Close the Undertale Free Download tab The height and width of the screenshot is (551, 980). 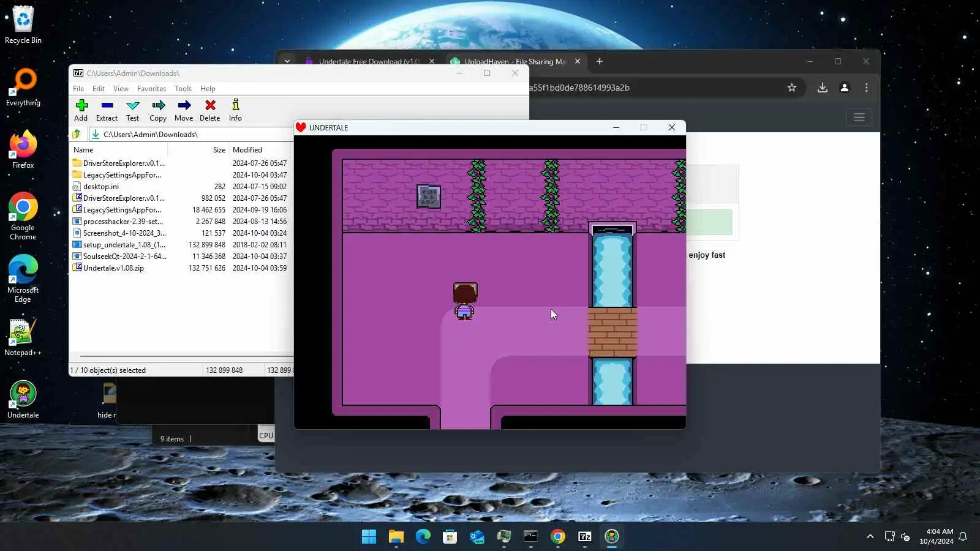click(432, 61)
